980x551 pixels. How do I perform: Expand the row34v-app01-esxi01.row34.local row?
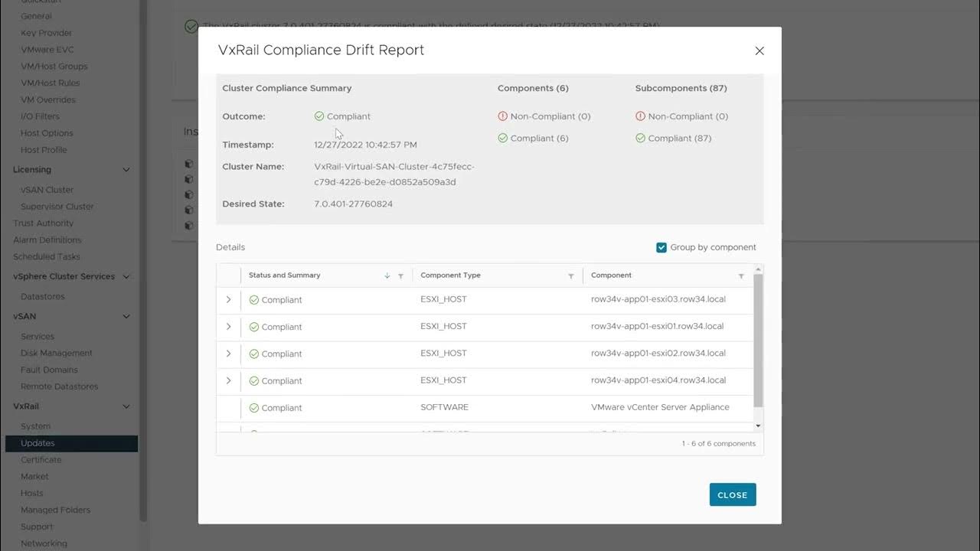[x=228, y=327]
